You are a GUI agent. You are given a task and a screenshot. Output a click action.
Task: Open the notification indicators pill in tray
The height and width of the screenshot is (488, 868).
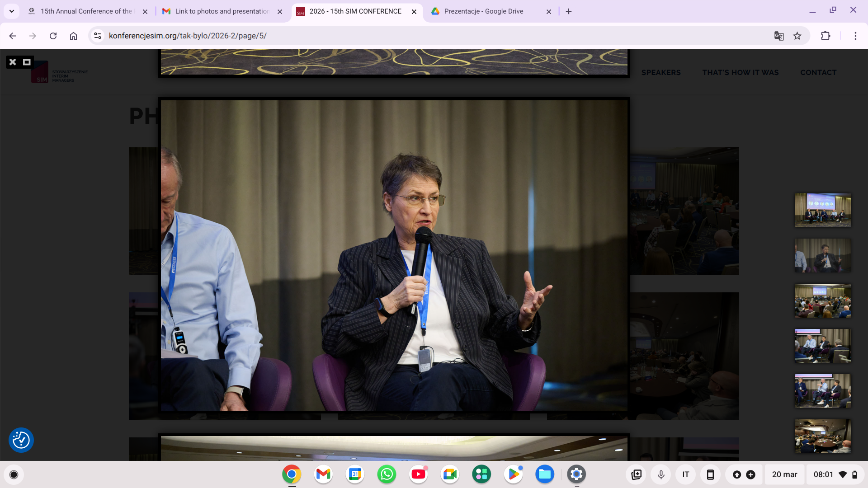point(744,474)
